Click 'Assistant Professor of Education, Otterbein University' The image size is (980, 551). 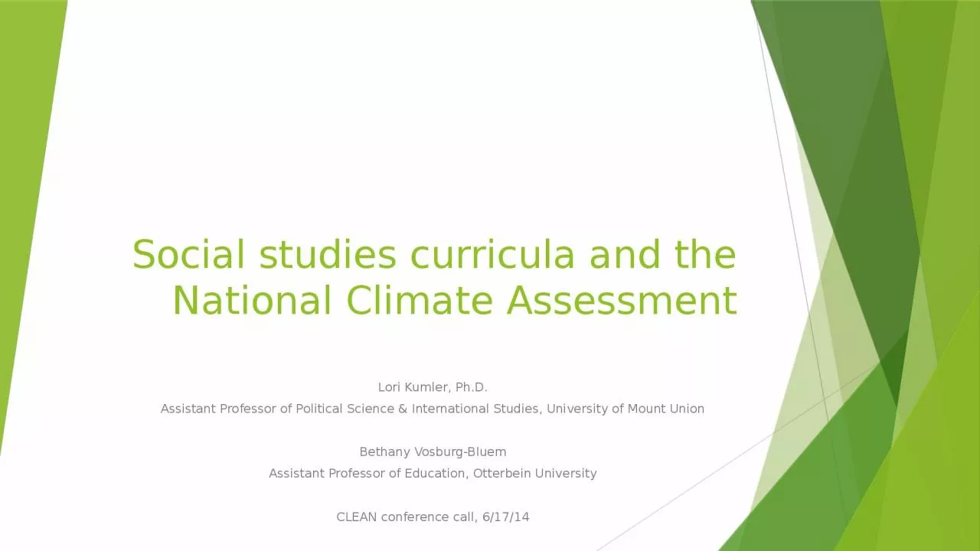(433, 473)
